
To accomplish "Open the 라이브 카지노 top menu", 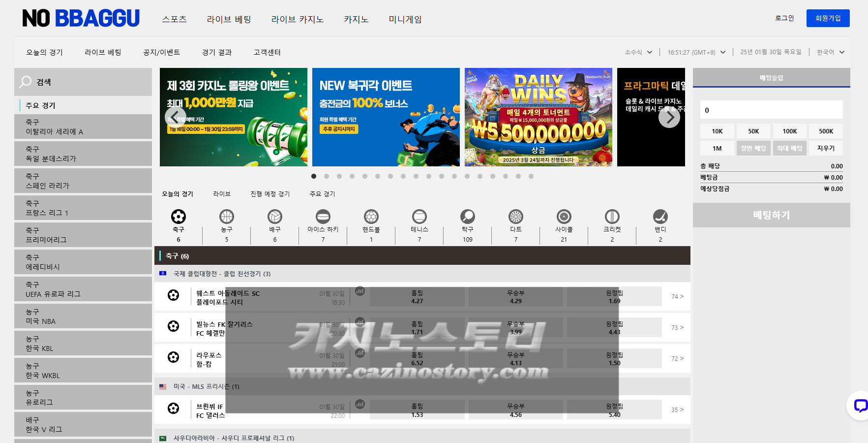I will click(298, 19).
